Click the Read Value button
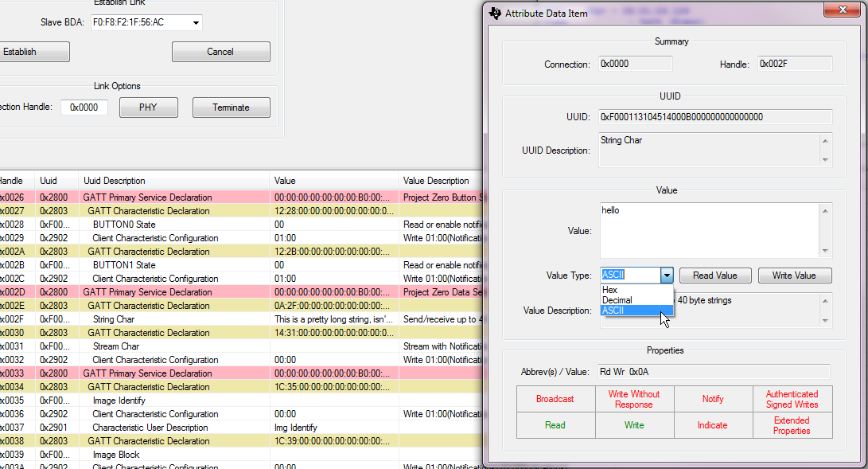Image resolution: width=868 pixels, height=469 pixels. pyautogui.click(x=714, y=275)
